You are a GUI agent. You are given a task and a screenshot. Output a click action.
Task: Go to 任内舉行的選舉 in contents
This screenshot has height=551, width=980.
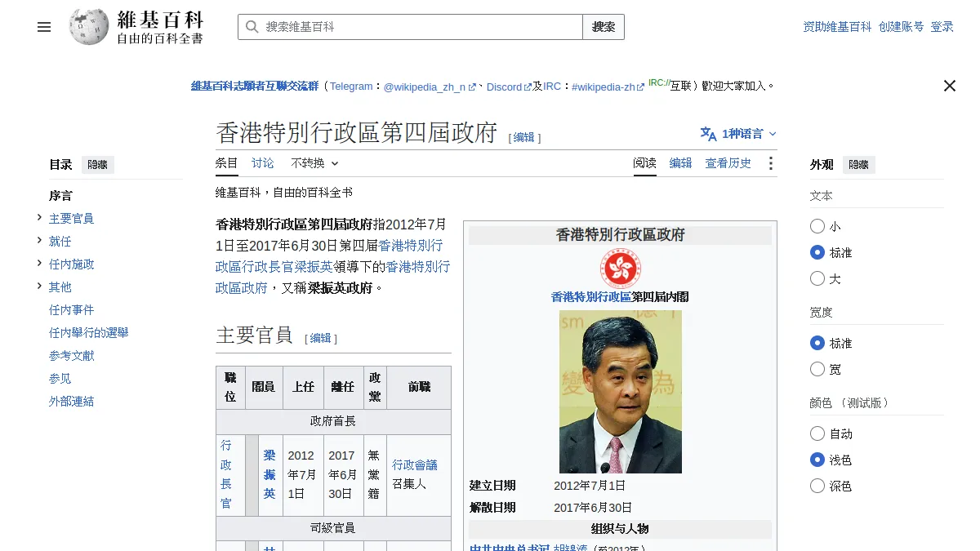(x=89, y=333)
